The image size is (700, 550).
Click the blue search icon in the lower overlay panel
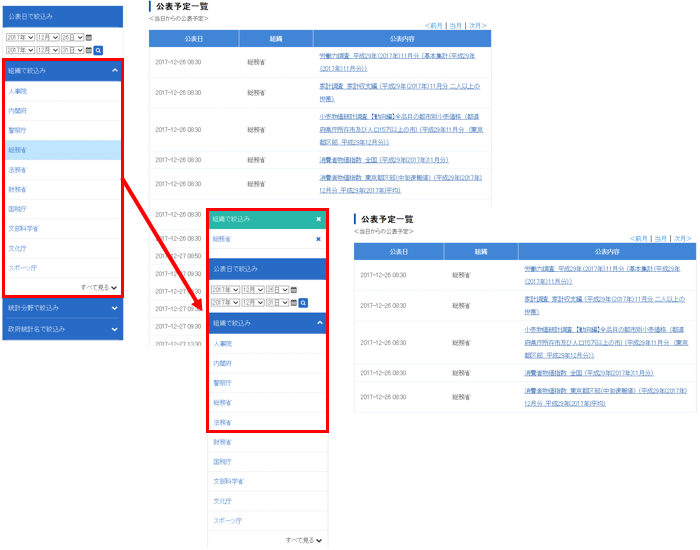point(303,302)
